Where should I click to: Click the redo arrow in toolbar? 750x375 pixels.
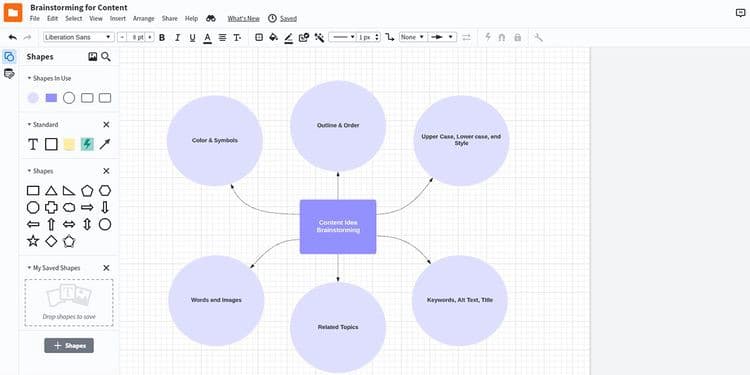(x=27, y=37)
